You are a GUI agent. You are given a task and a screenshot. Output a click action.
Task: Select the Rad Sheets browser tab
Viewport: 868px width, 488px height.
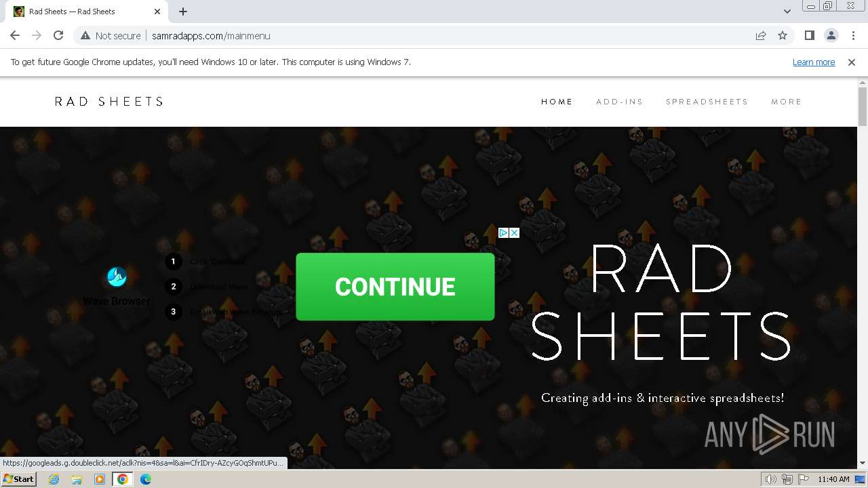click(87, 12)
